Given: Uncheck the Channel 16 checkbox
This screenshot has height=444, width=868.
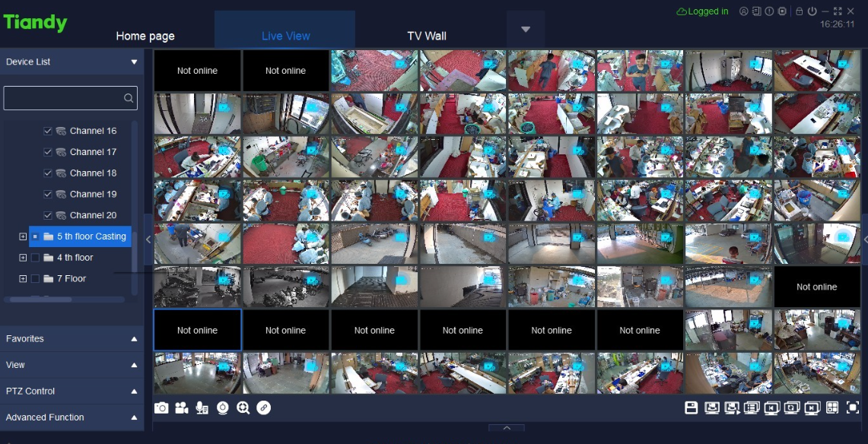Looking at the screenshot, I should (48, 131).
